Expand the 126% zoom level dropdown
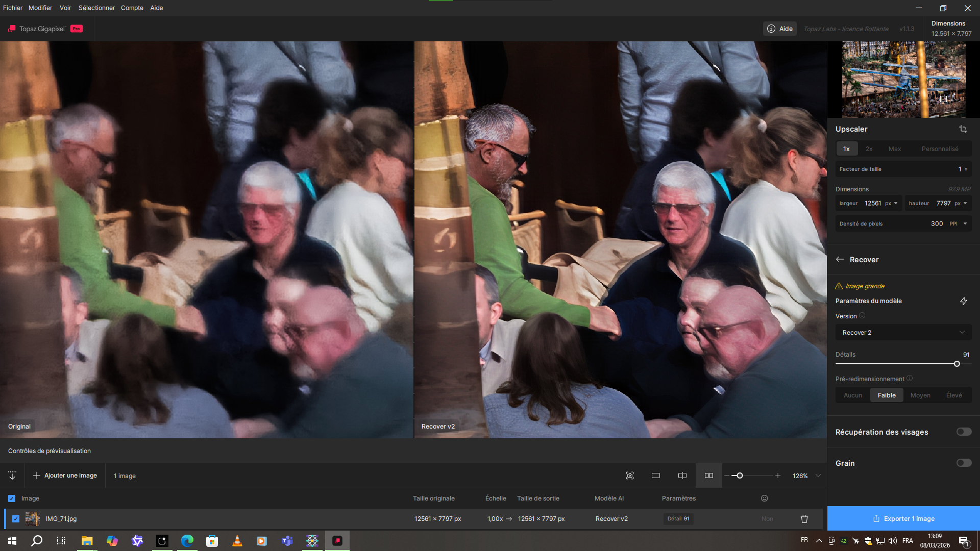Screen dimensions: 980x551 pyautogui.click(x=818, y=475)
